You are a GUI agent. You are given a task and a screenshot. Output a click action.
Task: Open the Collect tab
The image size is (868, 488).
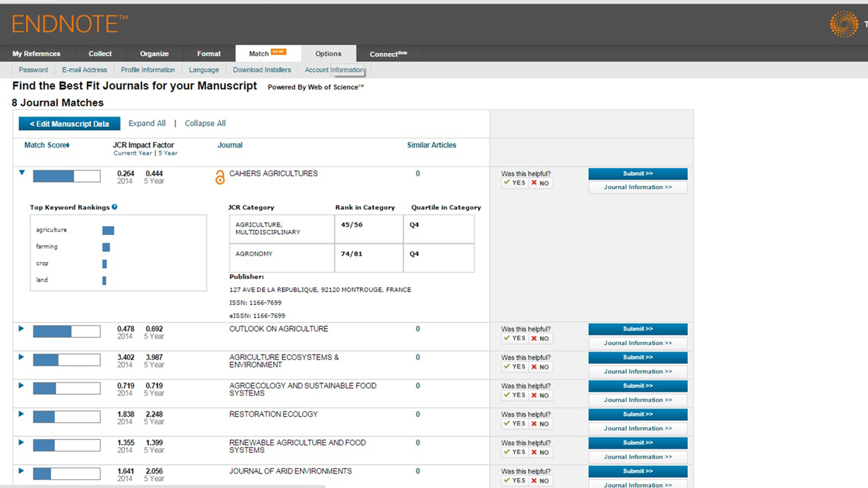coord(100,54)
